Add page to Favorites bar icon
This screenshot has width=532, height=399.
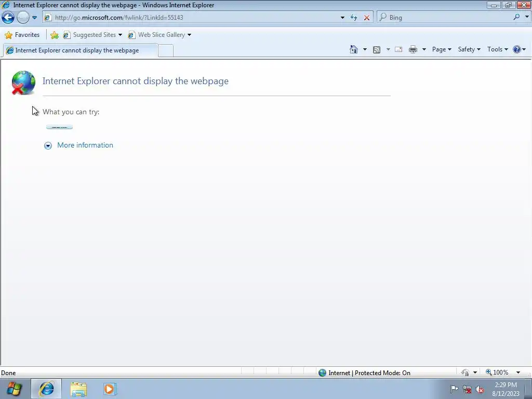point(54,35)
